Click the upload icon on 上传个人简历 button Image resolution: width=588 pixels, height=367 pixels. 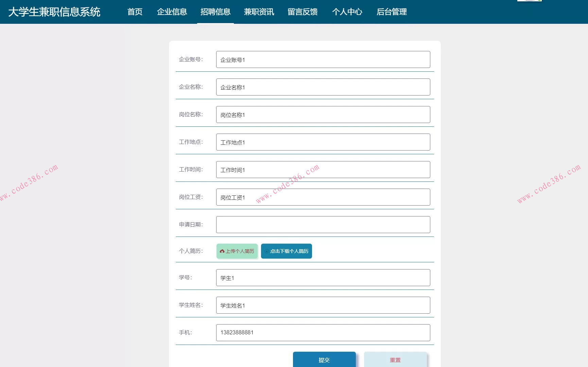click(x=222, y=251)
